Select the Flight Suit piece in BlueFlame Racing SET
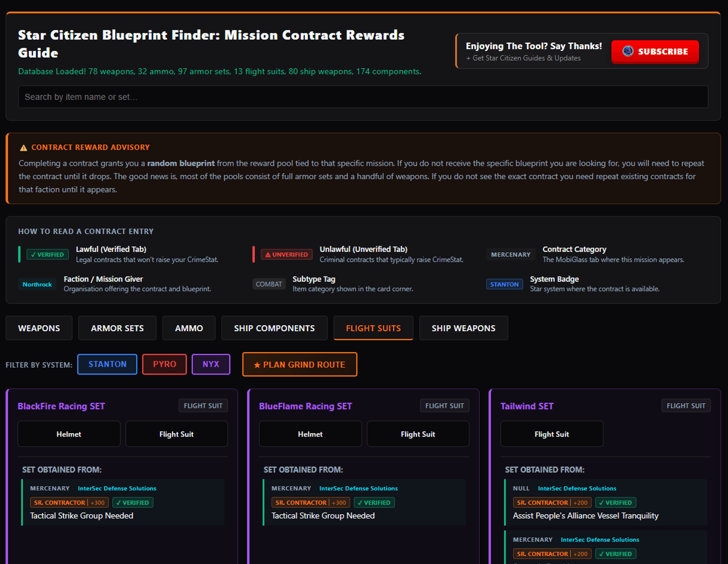This screenshot has height=564, width=728. (x=418, y=434)
